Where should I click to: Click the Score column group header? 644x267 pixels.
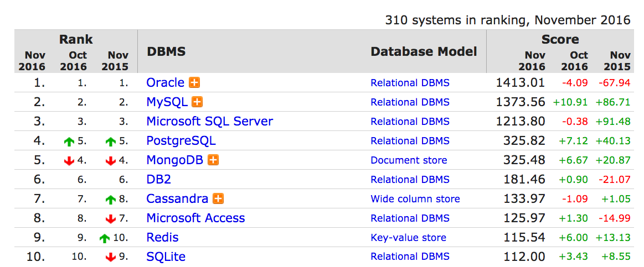point(560,39)
